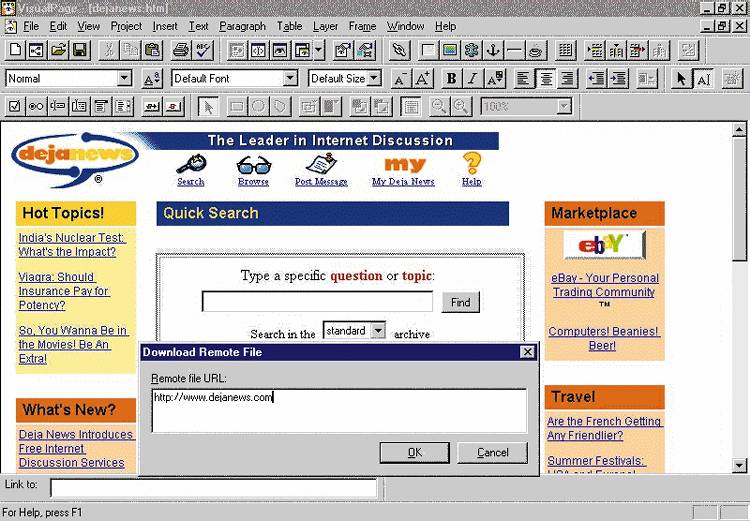Click the indent paragraph icon

click(x=618, y=78)
